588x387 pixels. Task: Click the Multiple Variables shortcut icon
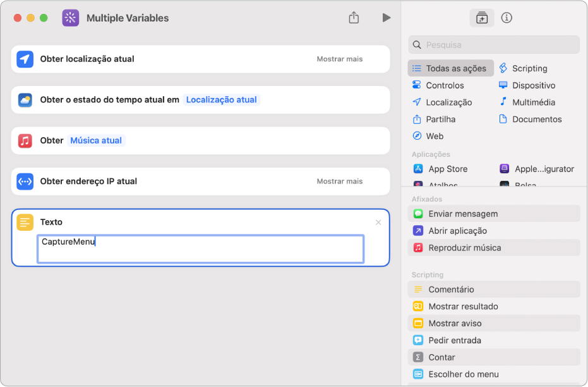tap(71, 18)
